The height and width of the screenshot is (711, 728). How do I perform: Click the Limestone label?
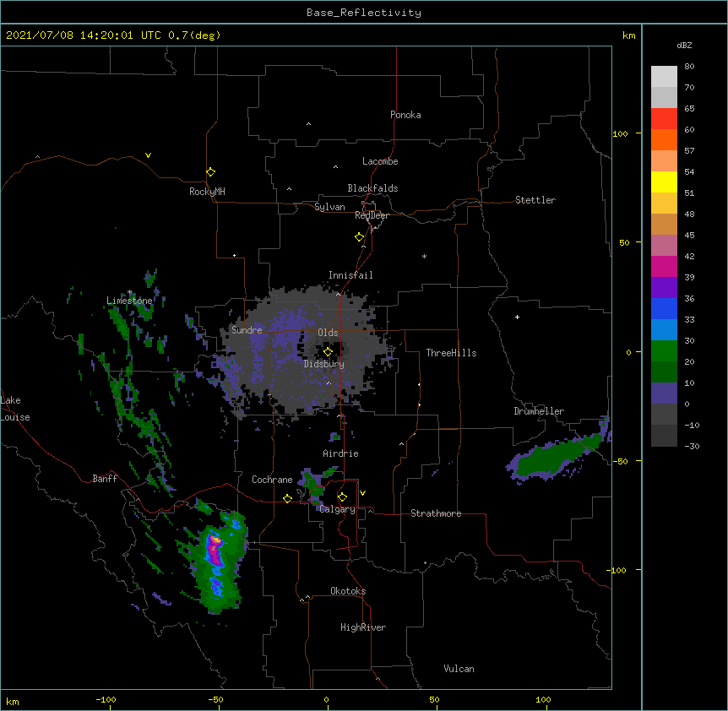click(129, 301)
